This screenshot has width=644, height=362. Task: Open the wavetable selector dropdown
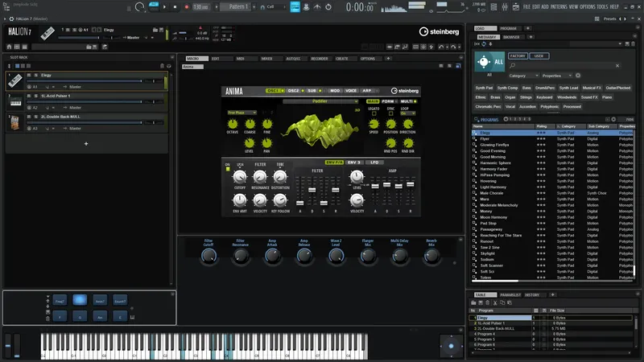click(320, 101)
